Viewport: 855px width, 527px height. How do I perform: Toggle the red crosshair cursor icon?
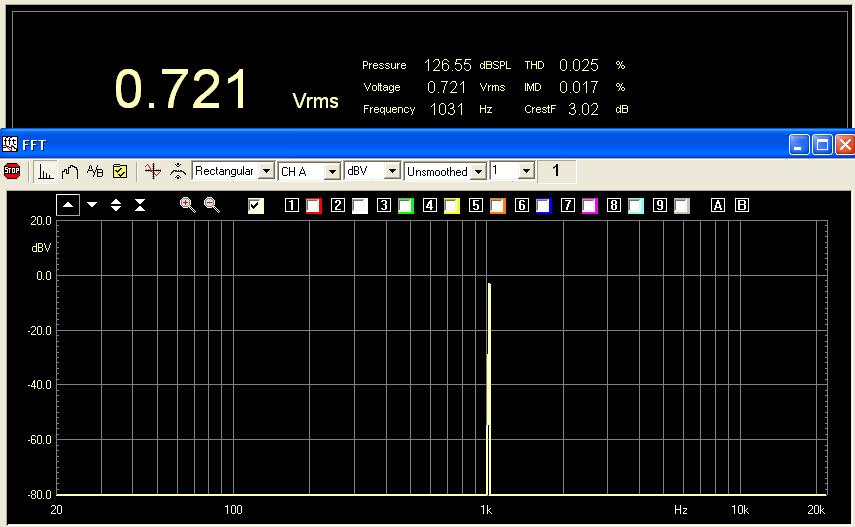pyautogui.click(x=152, y=171)
